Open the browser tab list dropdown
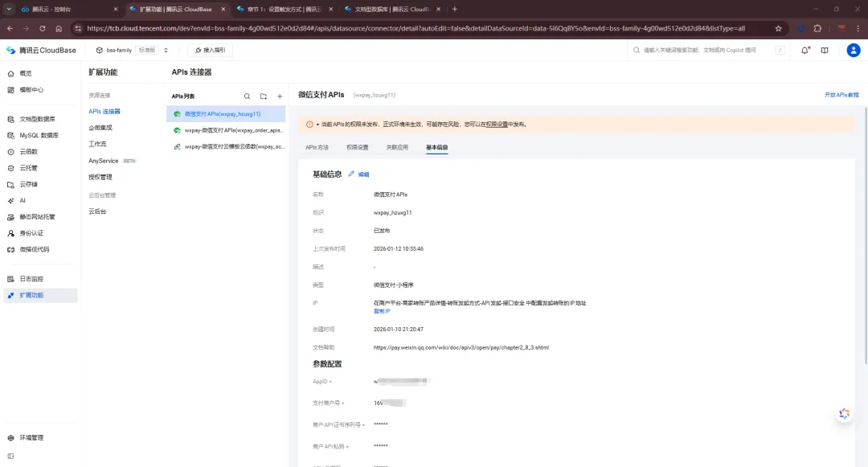 [x=9, y=9]
